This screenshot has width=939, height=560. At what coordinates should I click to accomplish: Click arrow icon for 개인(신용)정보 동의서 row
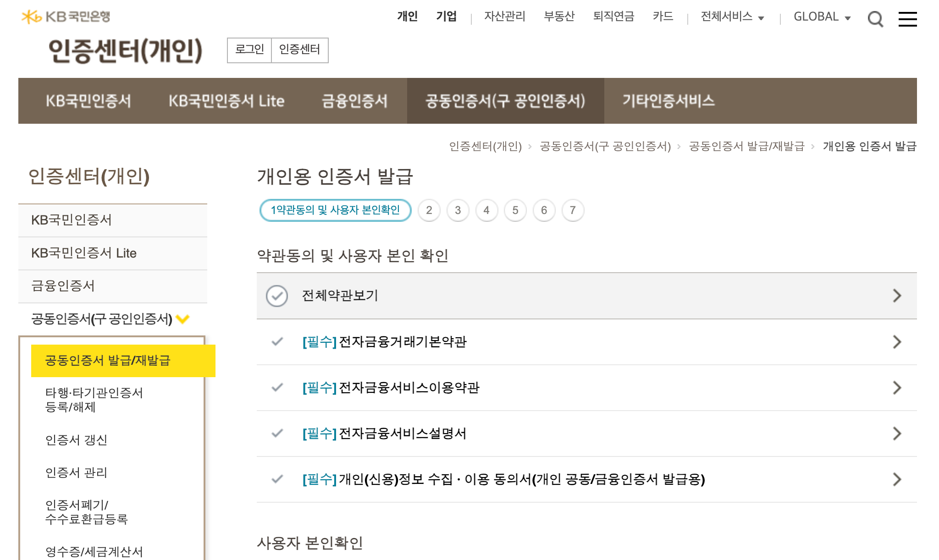pos(897,479)
